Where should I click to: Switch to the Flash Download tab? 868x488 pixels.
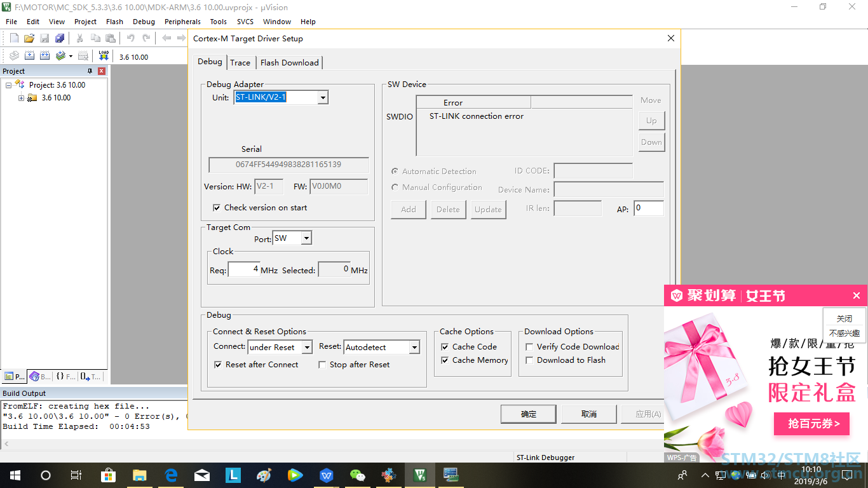pyautogui.click(x=290, y=62)
